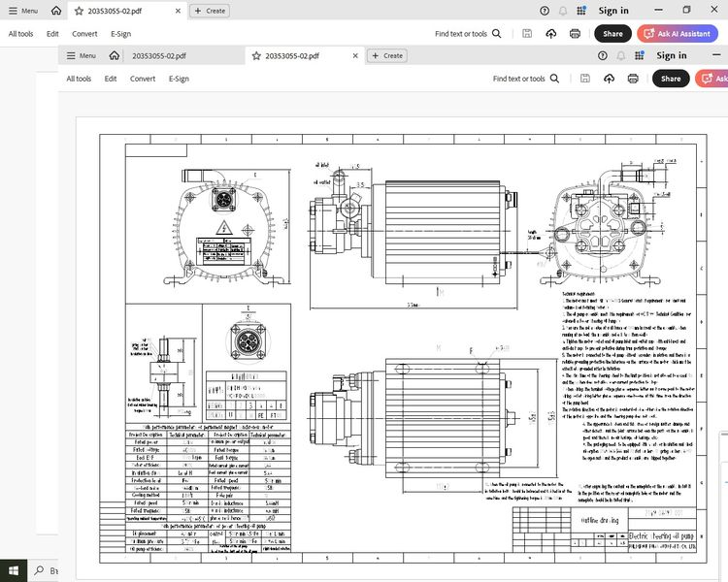This screenshot has height=582, width=728.
Task: Click the cloud upload icon in front window
Action: click(609, 79)
